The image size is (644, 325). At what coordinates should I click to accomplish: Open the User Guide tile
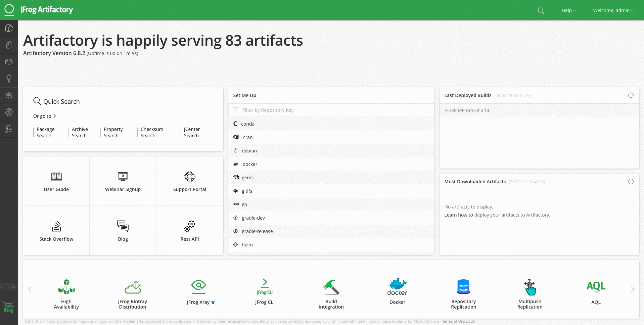56,182
